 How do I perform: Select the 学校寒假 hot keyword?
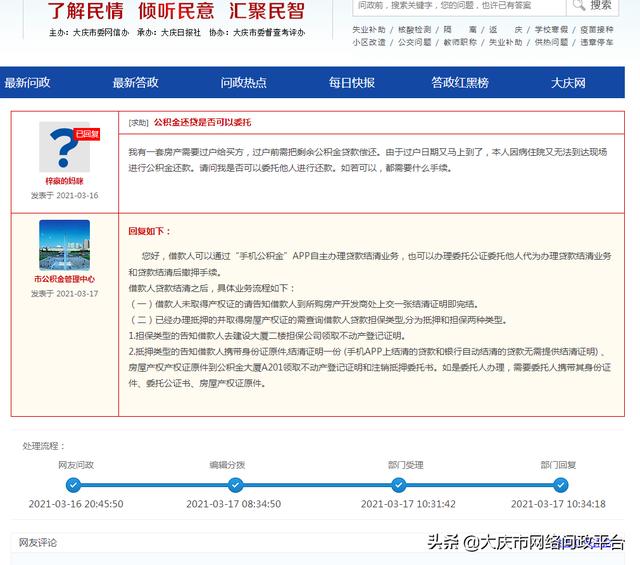tap(551, 29)
